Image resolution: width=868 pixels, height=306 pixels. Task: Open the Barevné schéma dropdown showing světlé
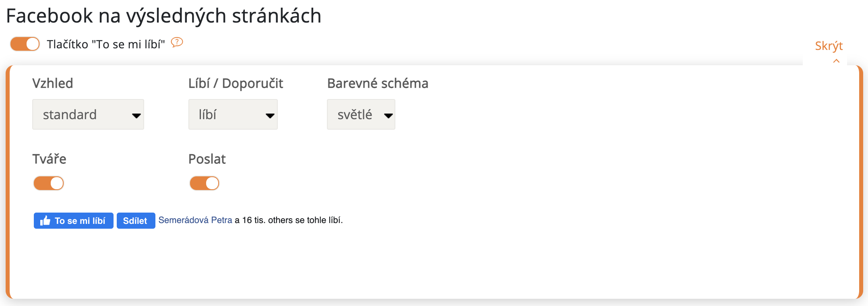tap(361, 115)
